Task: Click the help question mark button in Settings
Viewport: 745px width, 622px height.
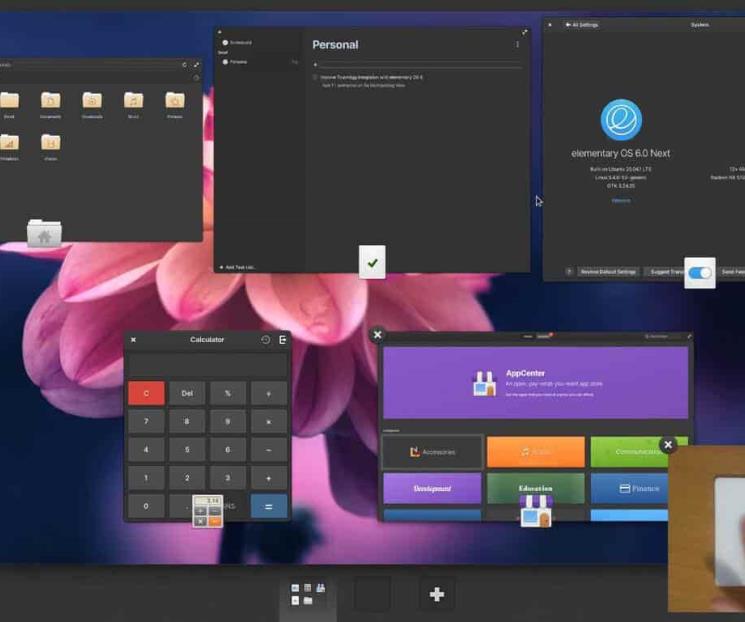Action: pyautogui.click(x=569, y=272)
